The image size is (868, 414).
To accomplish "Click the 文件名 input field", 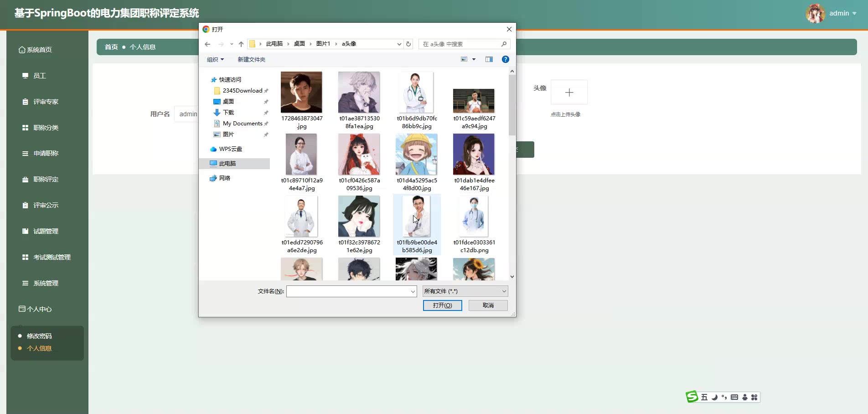I will 348,291.
